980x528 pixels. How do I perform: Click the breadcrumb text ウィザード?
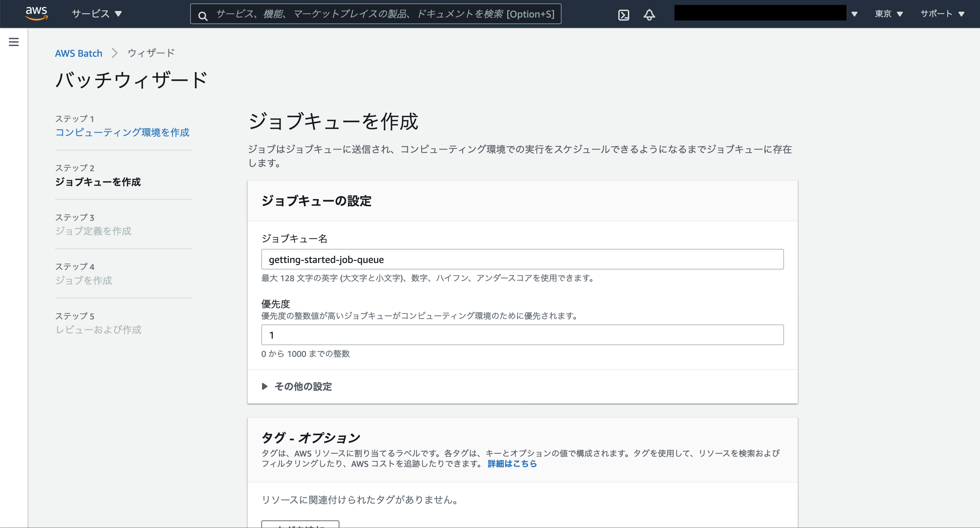pyautogui.click(x=151, y=53)
